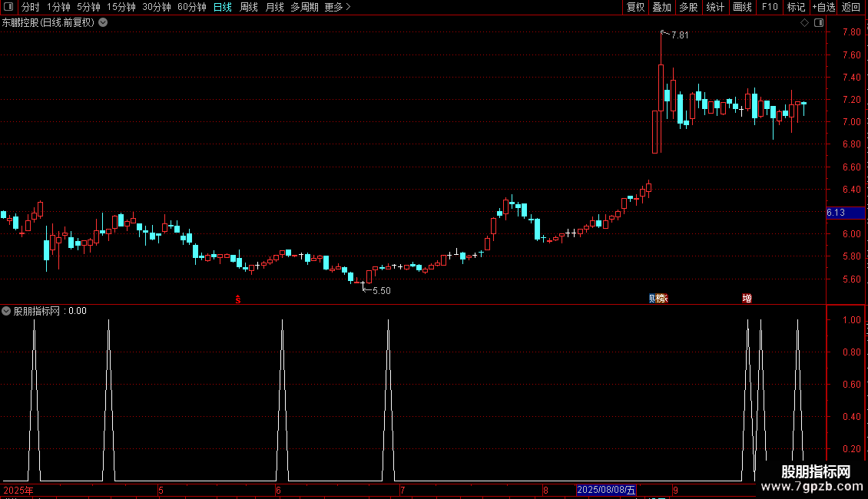The height and width of the screenshot is (499, 868).
Task: Select the 30分钟 period
Action: coord(157,7)
